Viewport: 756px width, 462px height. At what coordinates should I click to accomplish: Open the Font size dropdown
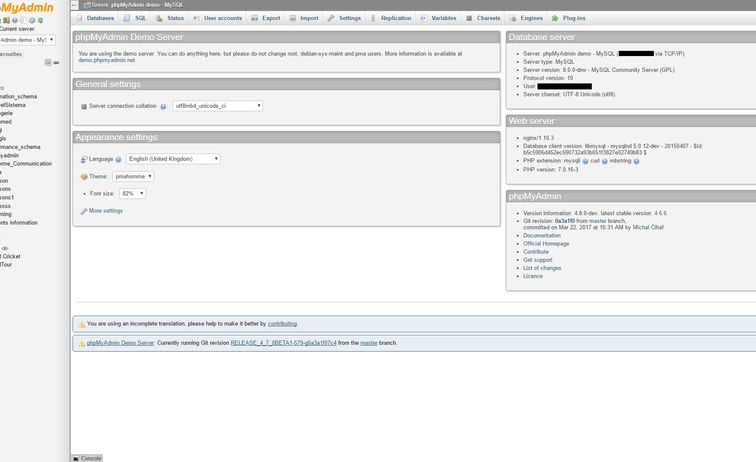pos(133,193)
